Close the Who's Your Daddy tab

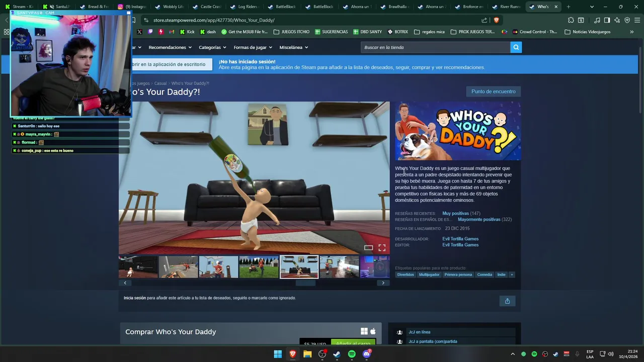[x=556, y=7]
